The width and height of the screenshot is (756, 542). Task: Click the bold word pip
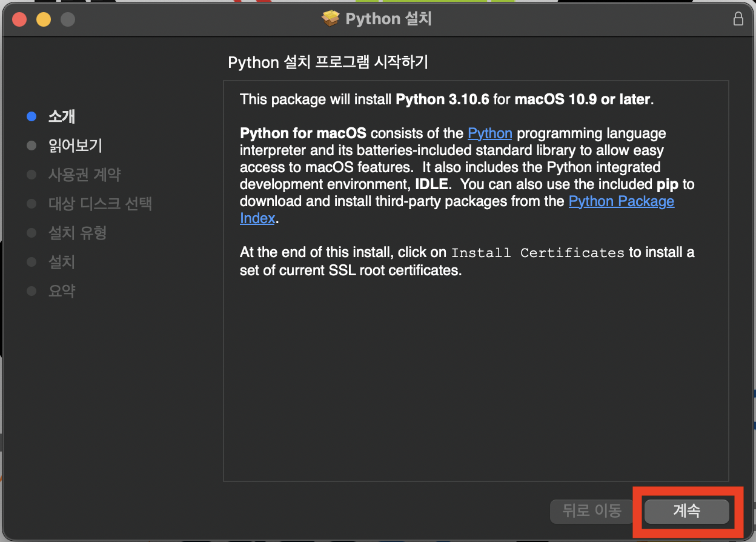coord(668,184)
